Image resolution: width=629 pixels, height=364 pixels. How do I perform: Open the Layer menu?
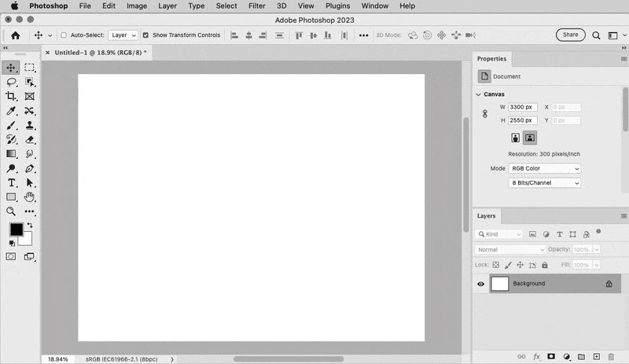[x=167, y=6]
